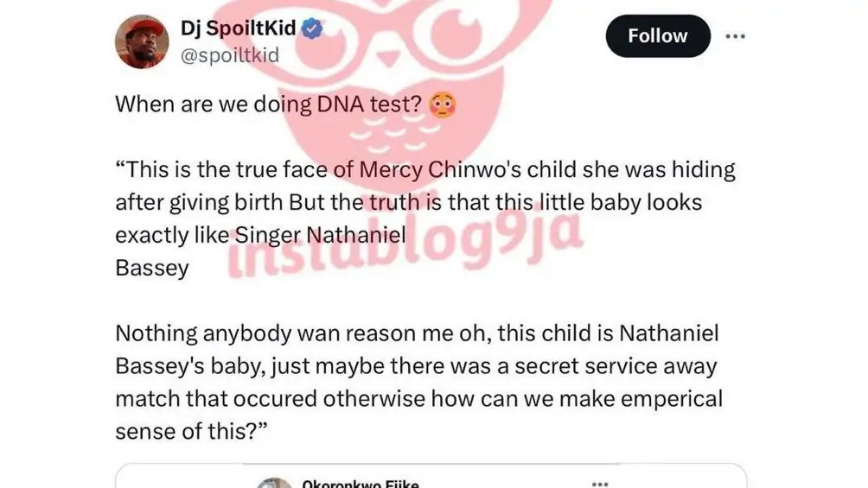Open the tweet's more options menu

[x=735, y=36]
